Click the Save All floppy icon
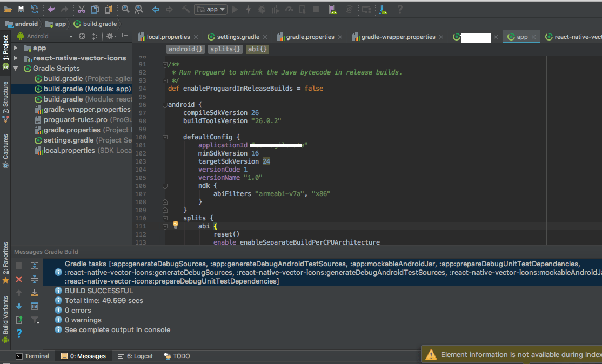Image resolution: width=602 pixels, height=364 pixels. pyautogui.click(x=21, y=9)
